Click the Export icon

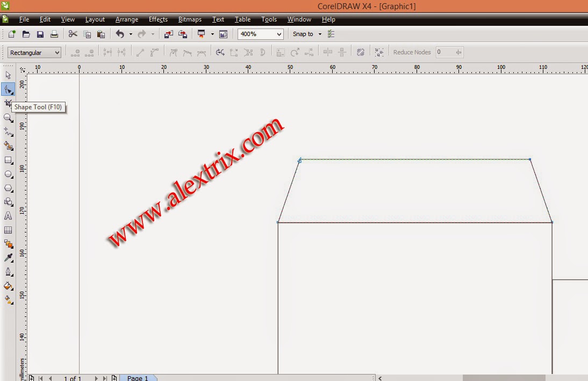coord(183,34)
